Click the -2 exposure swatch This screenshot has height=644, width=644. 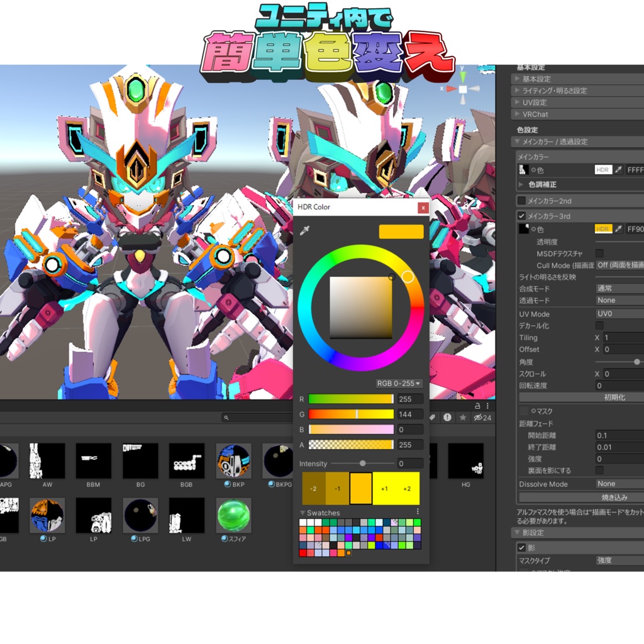pos(314,489)
